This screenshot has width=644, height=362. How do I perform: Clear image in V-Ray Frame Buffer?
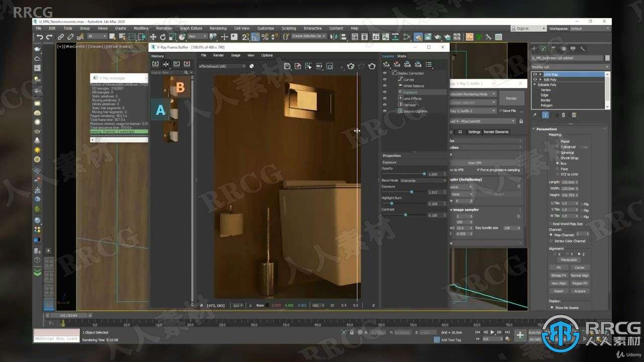(298, 66)
